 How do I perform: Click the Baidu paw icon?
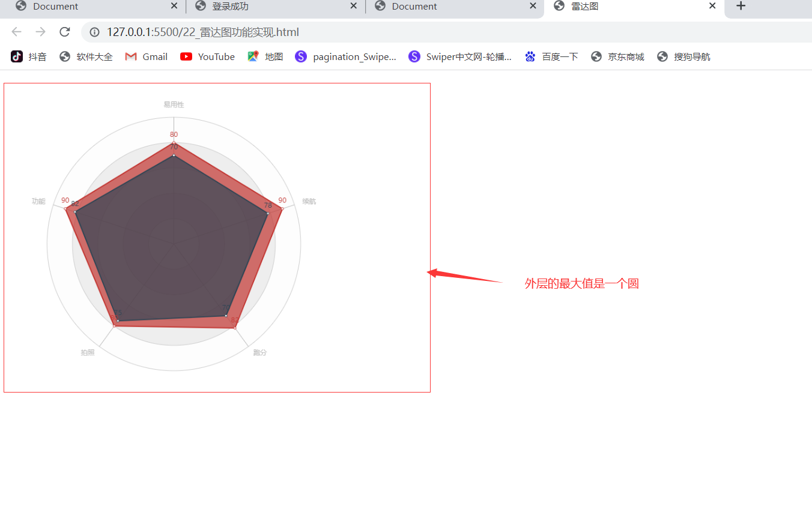pos(530,56)
